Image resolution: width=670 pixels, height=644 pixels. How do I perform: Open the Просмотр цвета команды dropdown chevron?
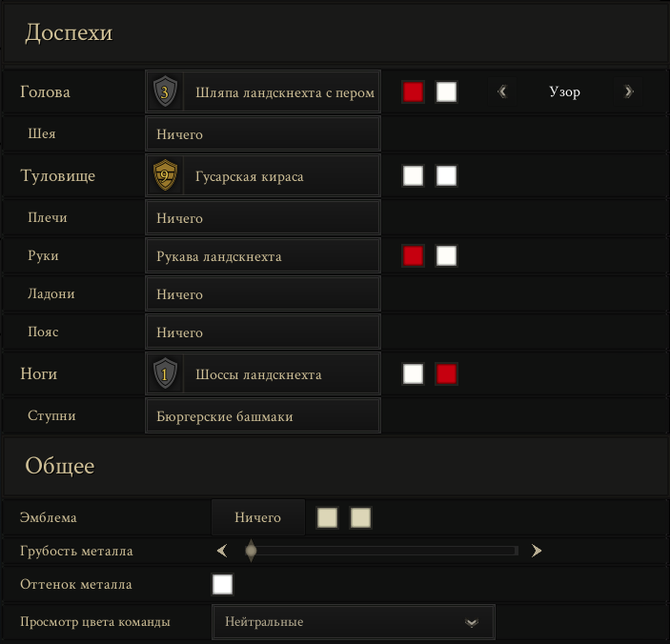pos(472,623)
